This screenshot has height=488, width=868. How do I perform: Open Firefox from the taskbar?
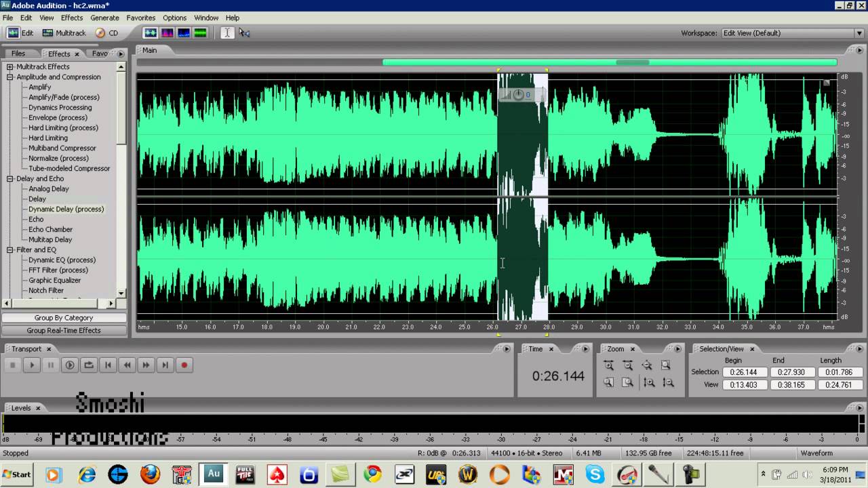[x=150, y=474]
